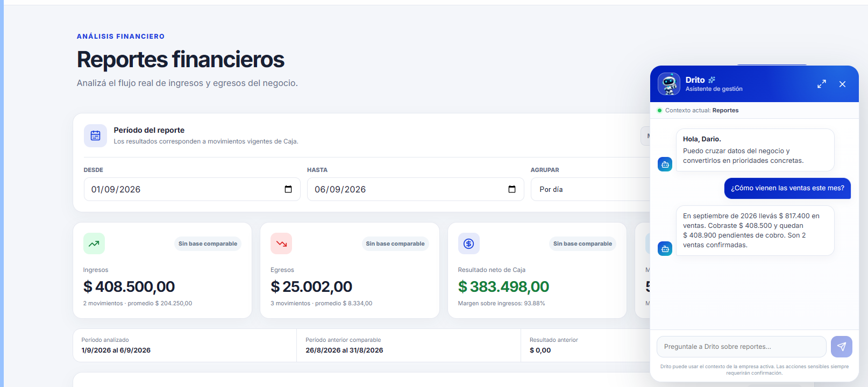
Task: Click the Drito disclaimer text at panel bottom
Action: click(755, 370)
